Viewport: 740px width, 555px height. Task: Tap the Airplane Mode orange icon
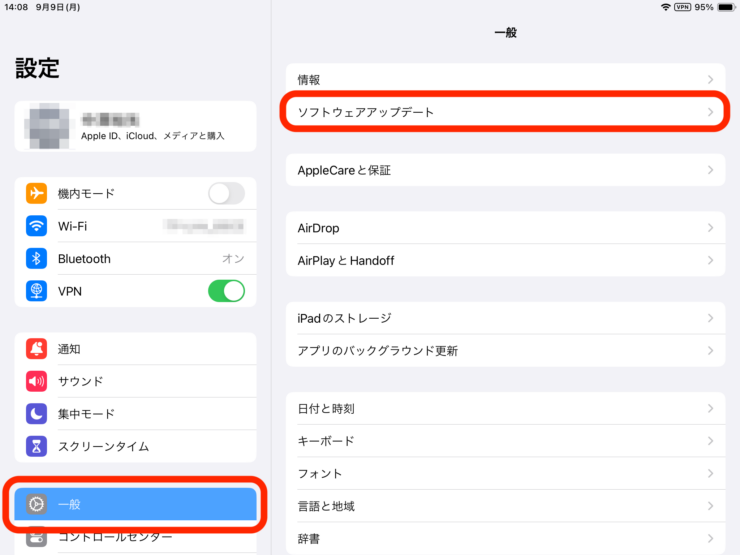(36, 193)
